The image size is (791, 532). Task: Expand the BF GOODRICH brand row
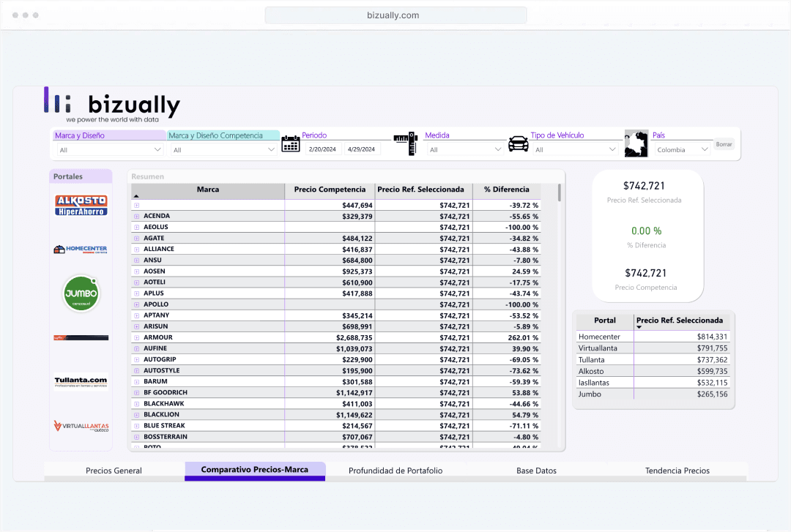tap(137, 393)
